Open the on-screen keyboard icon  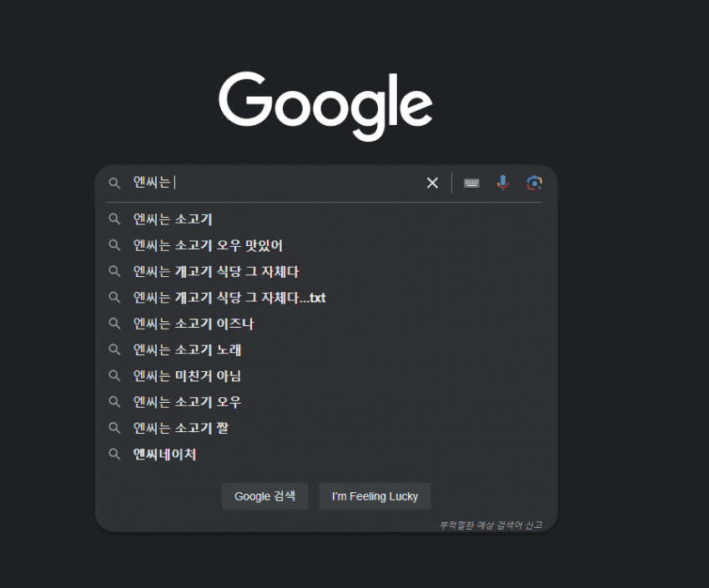471,183
